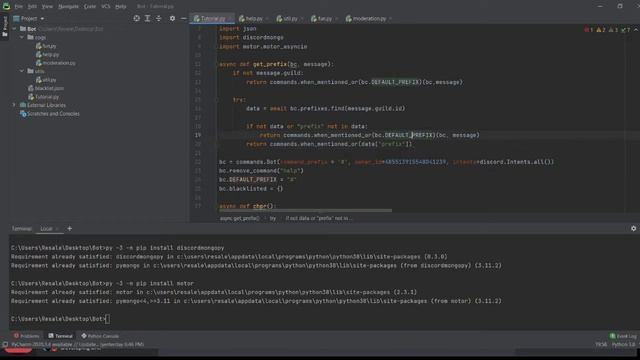Open the Code menu

pos(90,7)
